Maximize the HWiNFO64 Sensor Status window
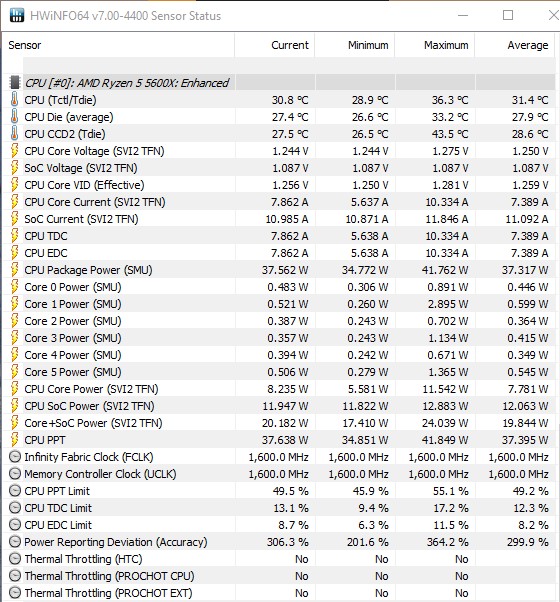The height and width of the screenshot is (602, 560). tap(508, 15)
